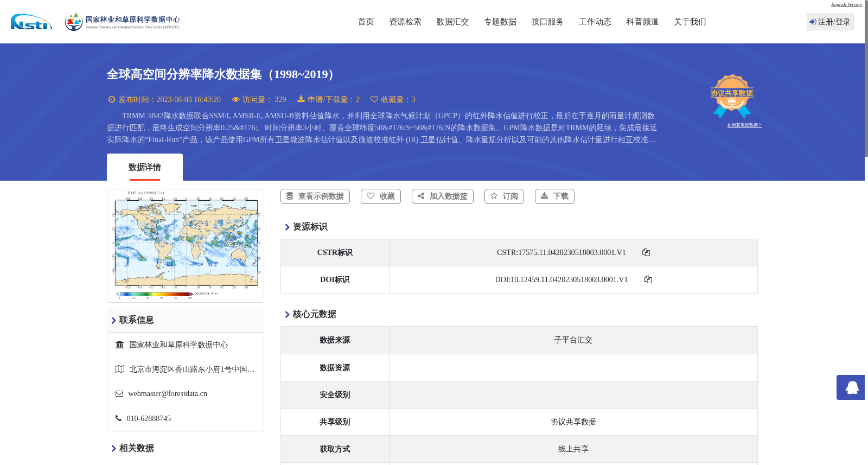
Task: Click the 数据资源 row label
Action: (x=335, y=368)
